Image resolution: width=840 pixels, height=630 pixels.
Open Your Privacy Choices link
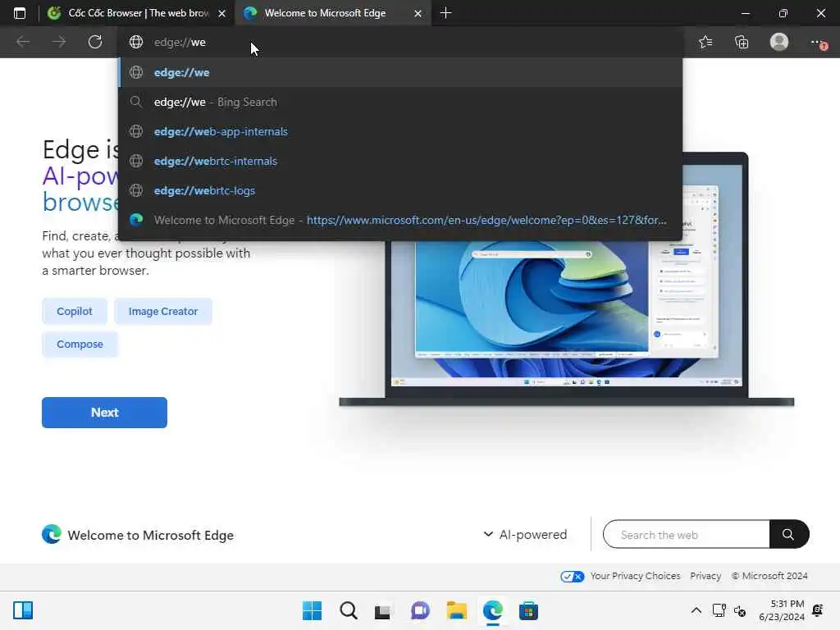tap(635, 576)
